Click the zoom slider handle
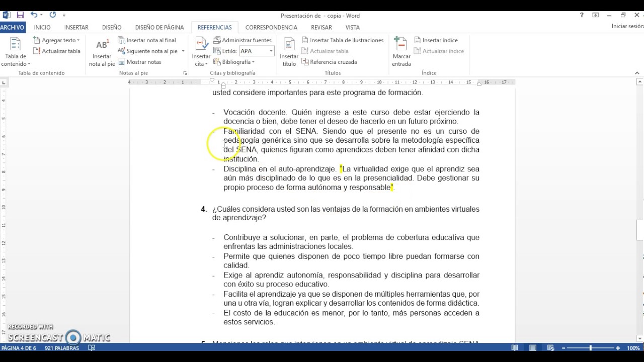Viewport: 644px width, 362px height. click(x=591, y=348)
